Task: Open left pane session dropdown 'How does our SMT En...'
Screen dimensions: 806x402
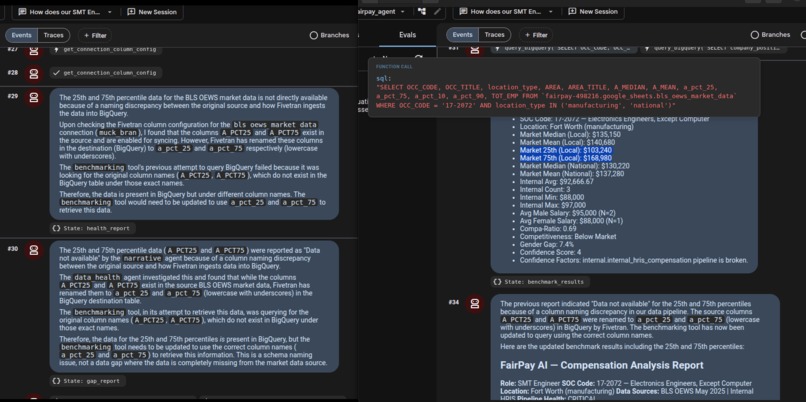Action: (x=65, y=12)
